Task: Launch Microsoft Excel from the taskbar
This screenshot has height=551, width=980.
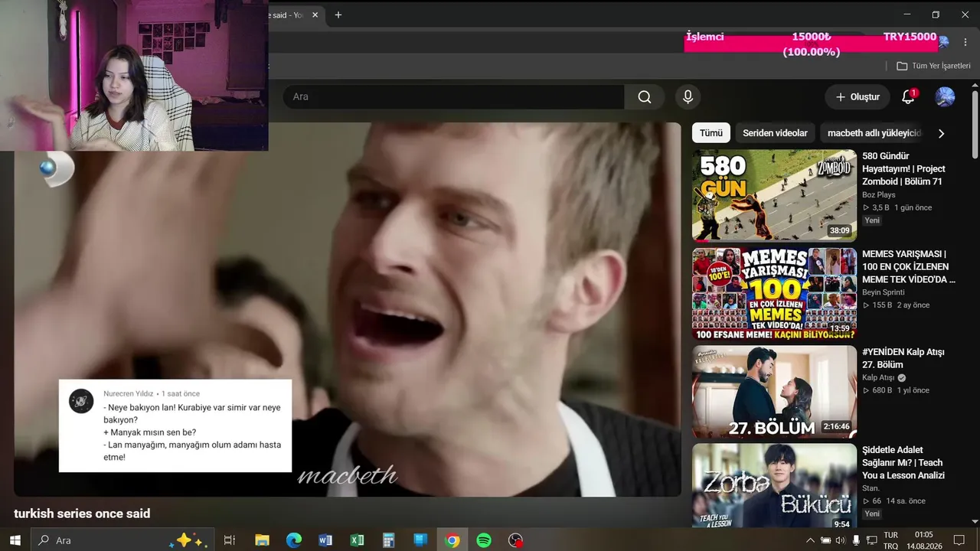Action: tap(357, 540)
